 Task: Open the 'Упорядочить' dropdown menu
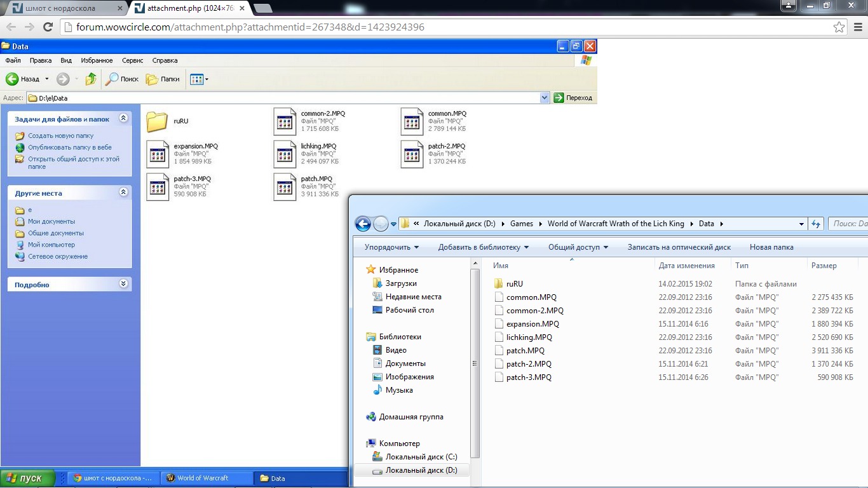(391, 247)
